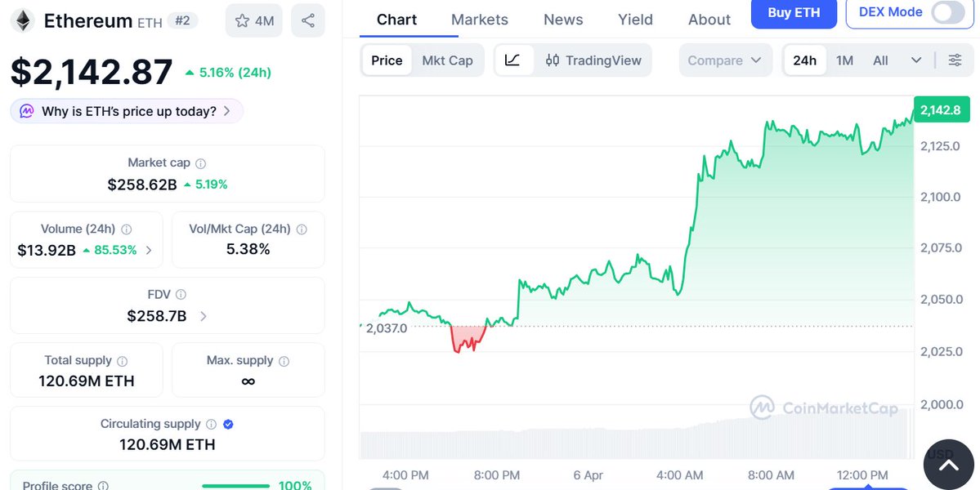Image resolution: width=980 pixels, height=490 pixels.
Task: Switch to the News tab
Action: tap(563, 20)
